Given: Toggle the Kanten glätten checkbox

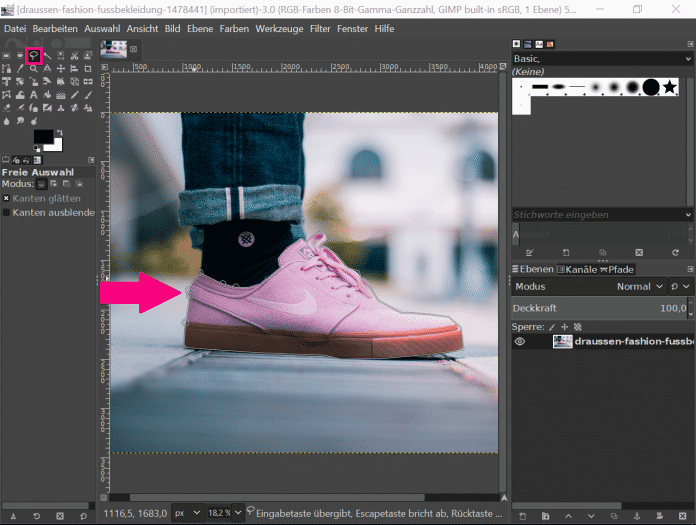Looking at the screenshot, I should [x=6, y=198].
